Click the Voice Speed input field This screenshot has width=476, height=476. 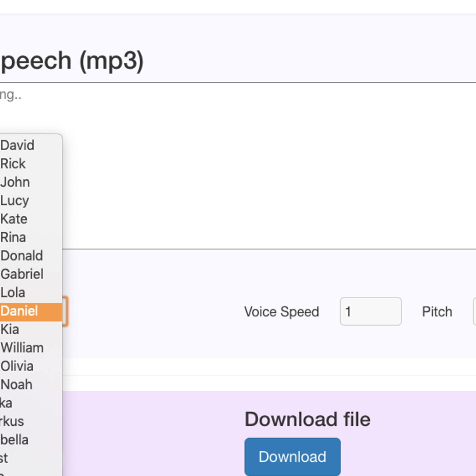pos(370,312)
